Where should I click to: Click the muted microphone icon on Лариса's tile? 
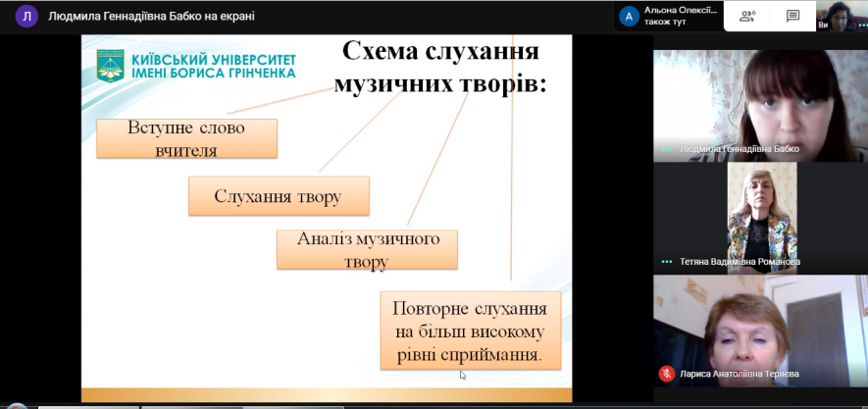[667, 374]
